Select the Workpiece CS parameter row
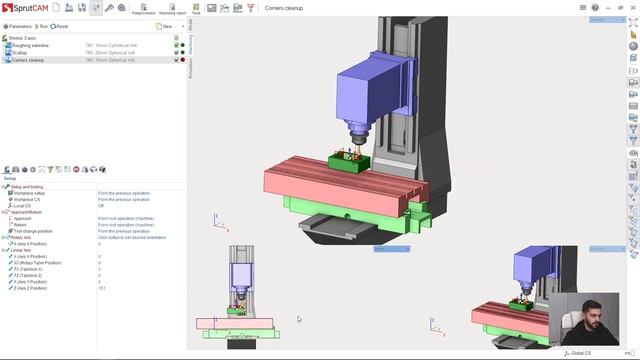The height and width of the screenshot is (360, 640). [93, 200]
